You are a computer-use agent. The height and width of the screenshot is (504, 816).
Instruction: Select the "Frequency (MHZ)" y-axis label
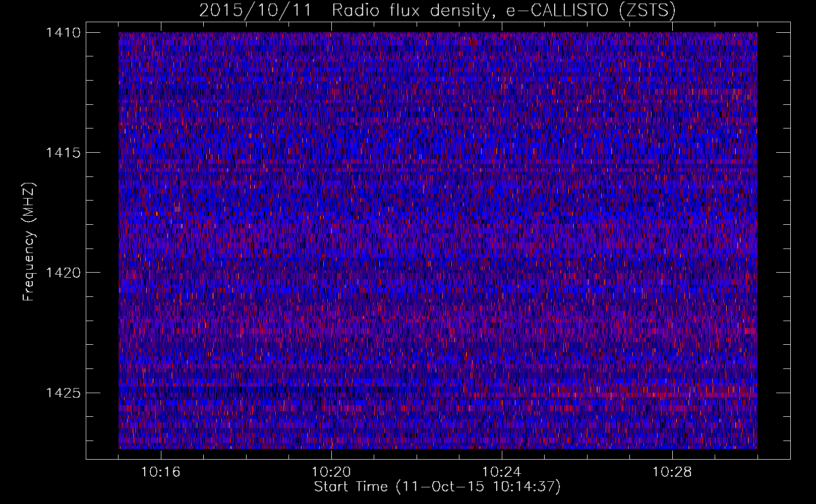coord(28,241)
